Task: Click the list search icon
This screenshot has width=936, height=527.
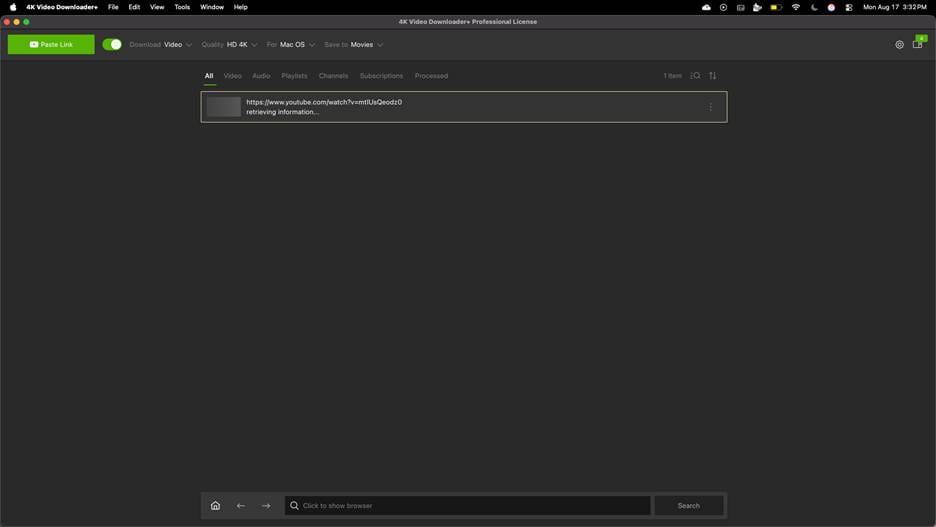Action: tap(695, 76)
